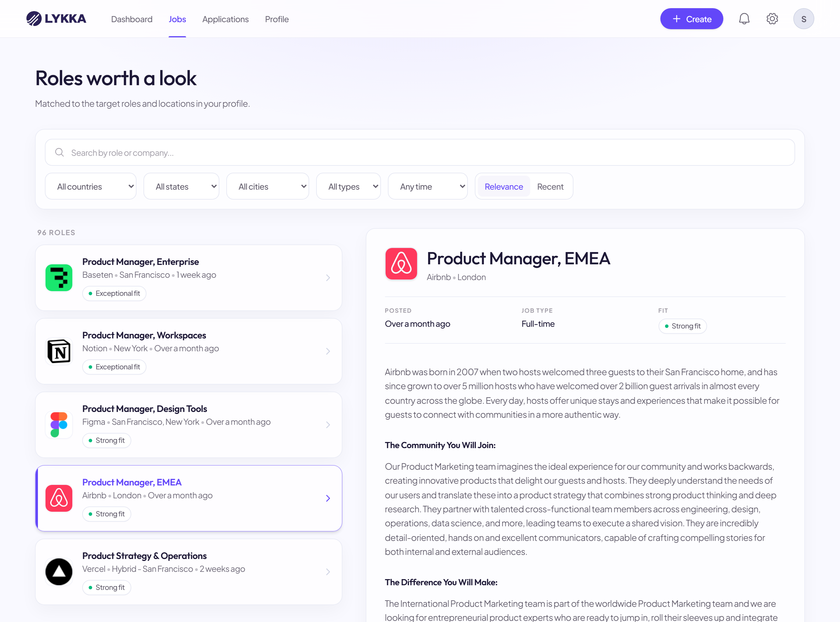Expand the All countries dropdown

click(x=91, y=186)
